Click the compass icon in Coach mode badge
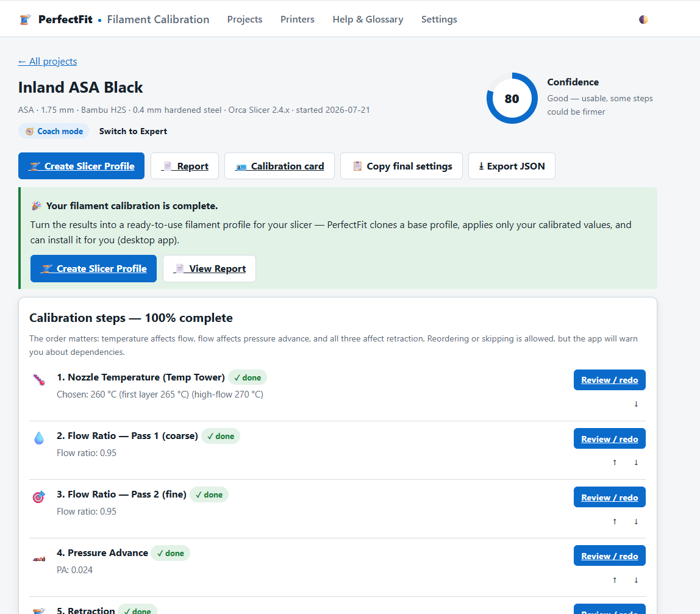Viewport: 700px width, 614px height. [x=29, y=131]
